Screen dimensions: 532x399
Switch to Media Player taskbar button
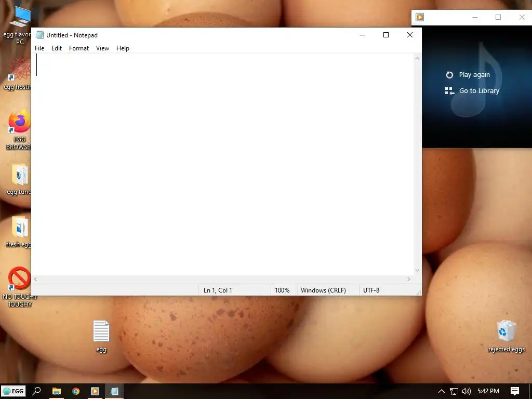(x=95, y=391)
